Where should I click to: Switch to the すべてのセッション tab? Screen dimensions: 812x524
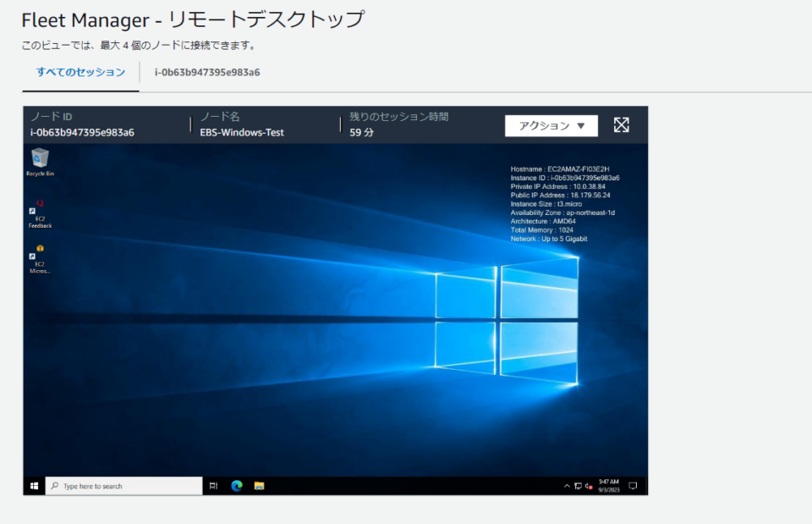pos(81,72)
